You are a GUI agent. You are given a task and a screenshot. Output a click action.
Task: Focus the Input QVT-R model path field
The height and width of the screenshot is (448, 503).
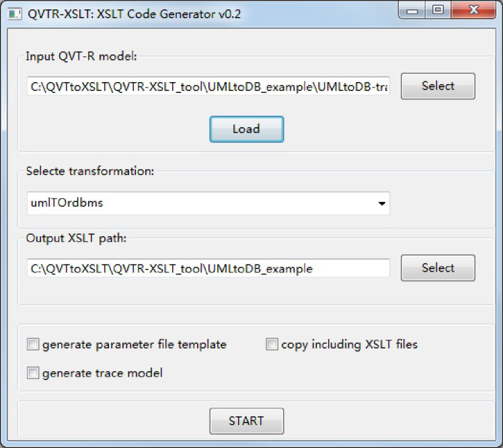(208, 87)
